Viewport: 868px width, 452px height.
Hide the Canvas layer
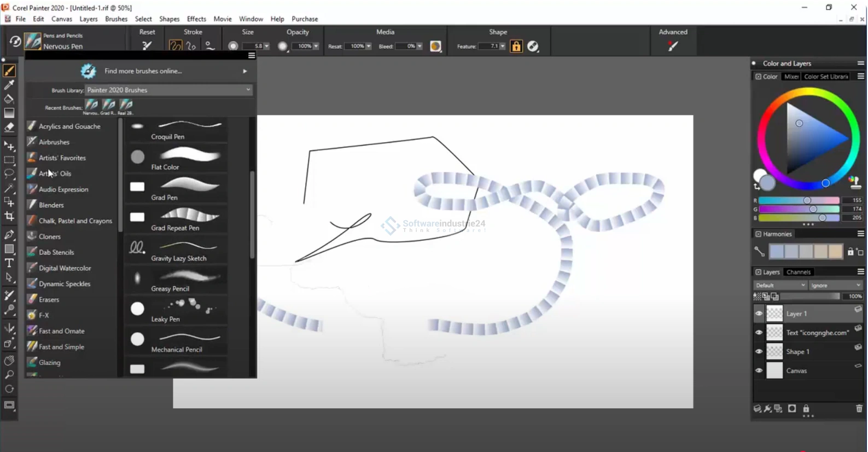tap(759, 370)
